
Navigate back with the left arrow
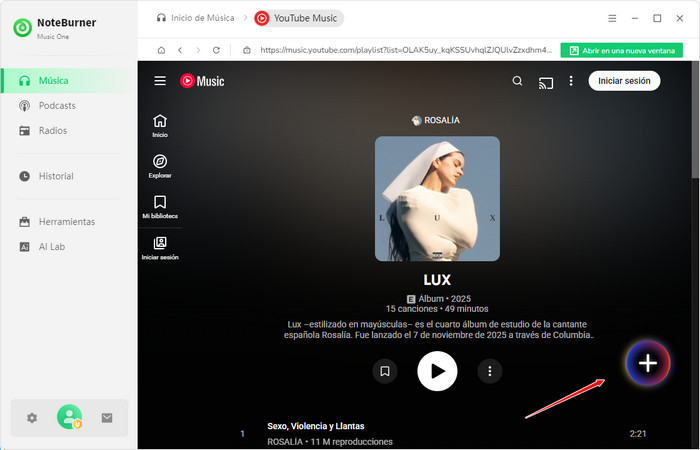point(180,50)
